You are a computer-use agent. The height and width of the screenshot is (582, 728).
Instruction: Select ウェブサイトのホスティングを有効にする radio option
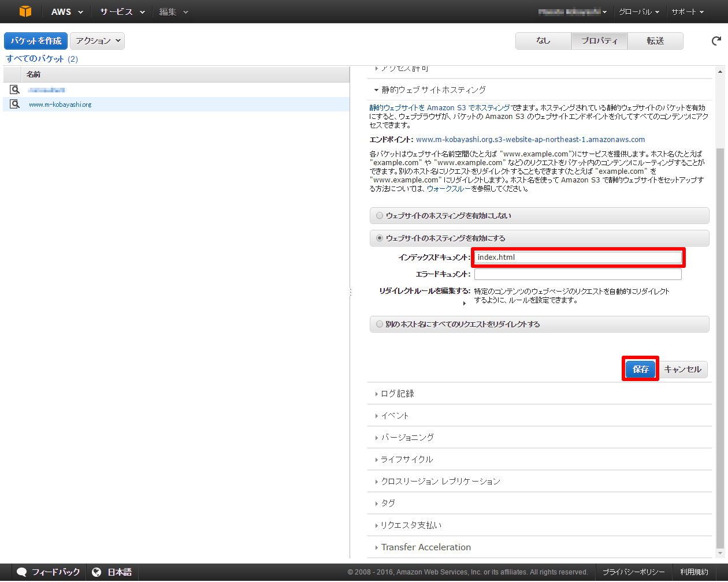[380, 238]
